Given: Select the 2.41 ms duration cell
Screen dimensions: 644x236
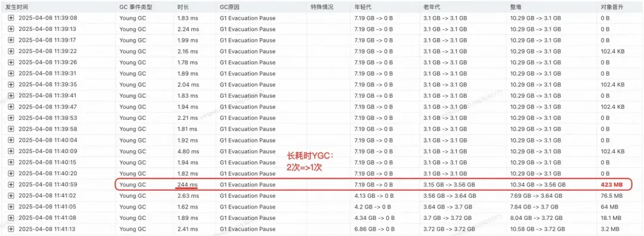Looking at the screenshot, I should tap(188, 229).
